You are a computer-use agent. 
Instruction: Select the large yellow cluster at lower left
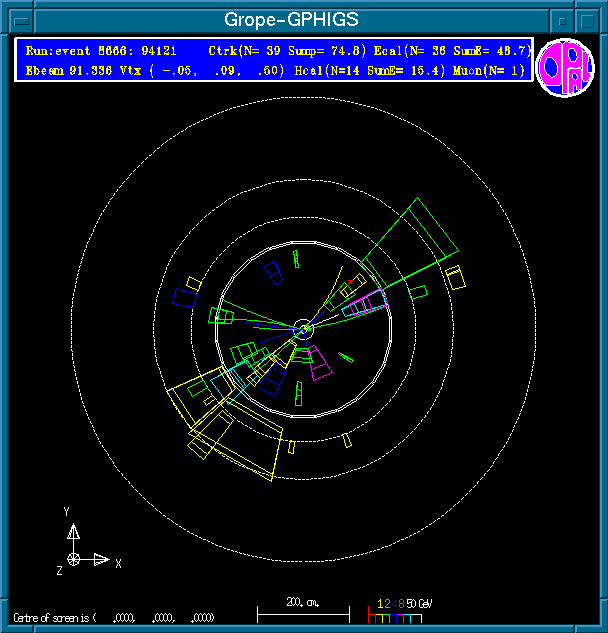click(232, 425)
